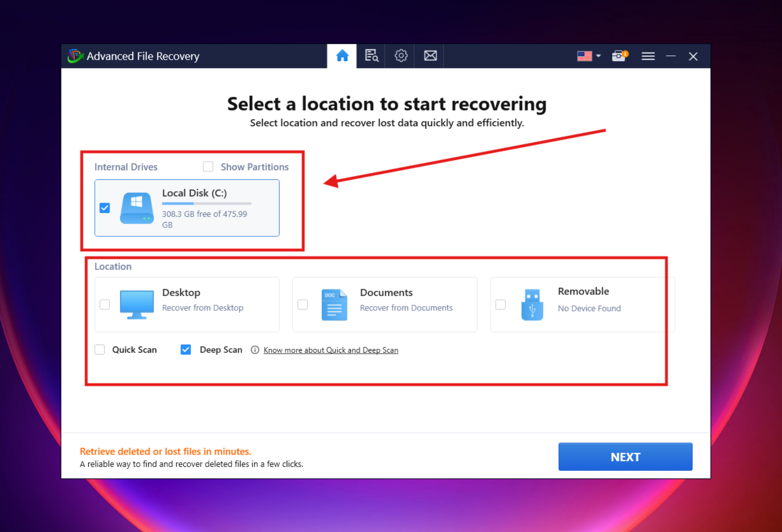
Task: Click the Removable USB drive icon
Action: tap(532, 305)
